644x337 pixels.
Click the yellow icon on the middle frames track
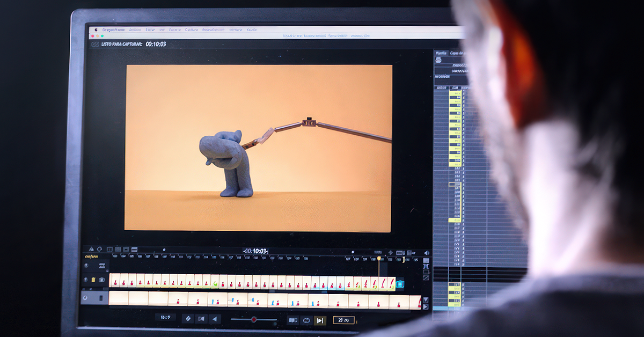click(x=93, y=280)
